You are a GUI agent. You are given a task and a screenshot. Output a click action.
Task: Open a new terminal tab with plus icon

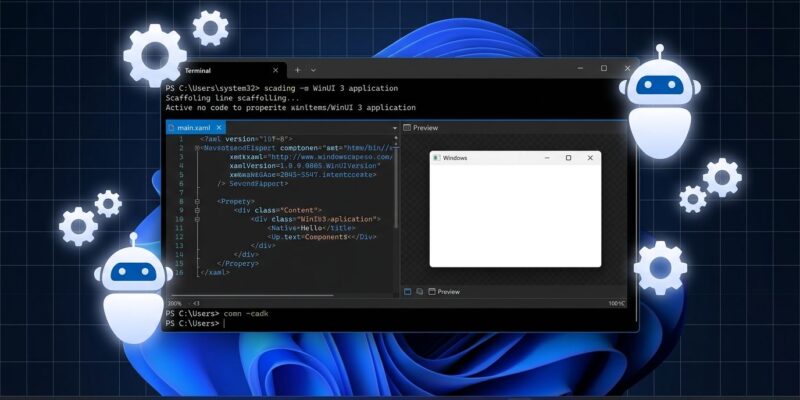tap(297, 70)
